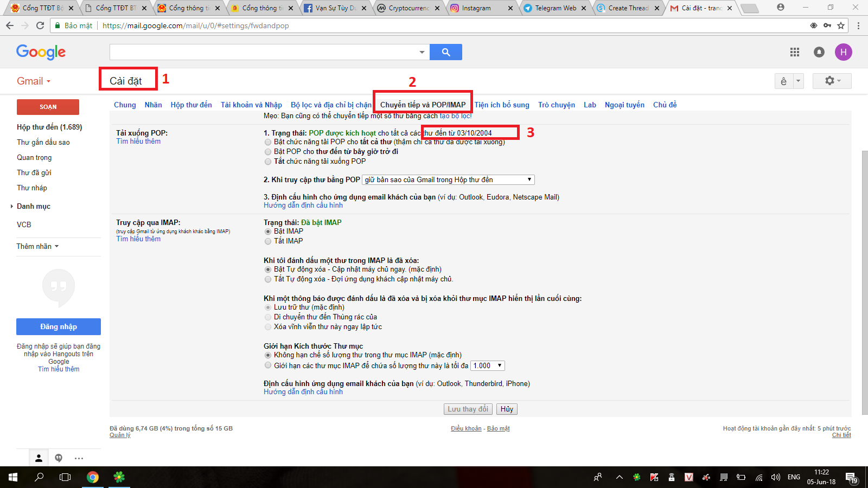Open the volume control in the system tray
868x488 pixels.
click(x=776, y=477)
